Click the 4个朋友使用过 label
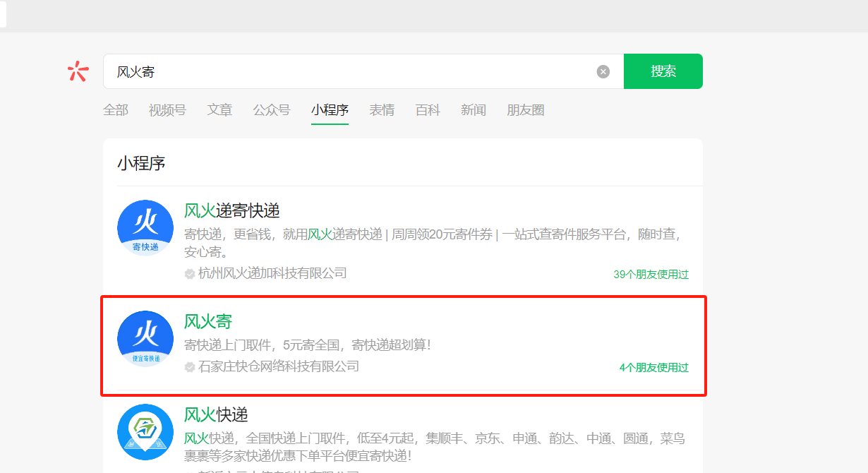 (x=654, y=368)
